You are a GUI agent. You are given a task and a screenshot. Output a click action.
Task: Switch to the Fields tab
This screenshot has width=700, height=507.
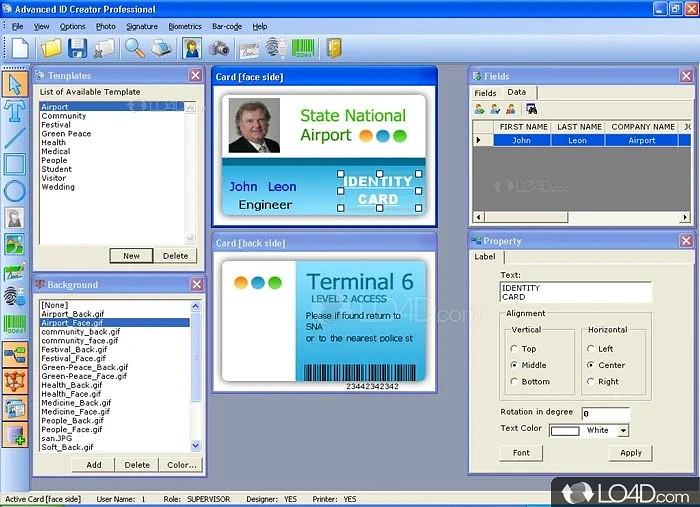click(x=485, y=93)
